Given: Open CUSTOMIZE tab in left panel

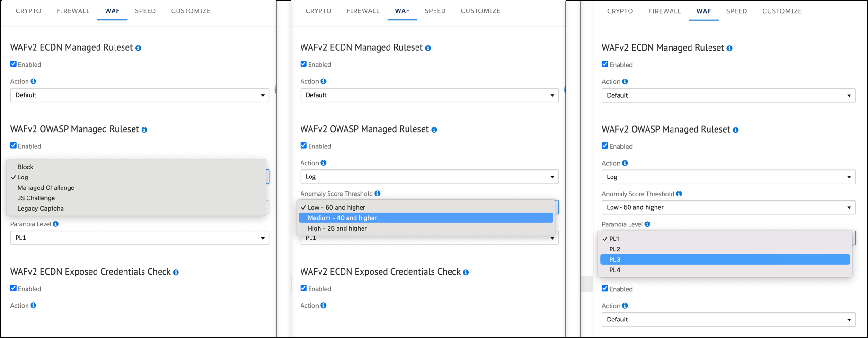Looking at the screenshot, I should [x=191, y=11].
